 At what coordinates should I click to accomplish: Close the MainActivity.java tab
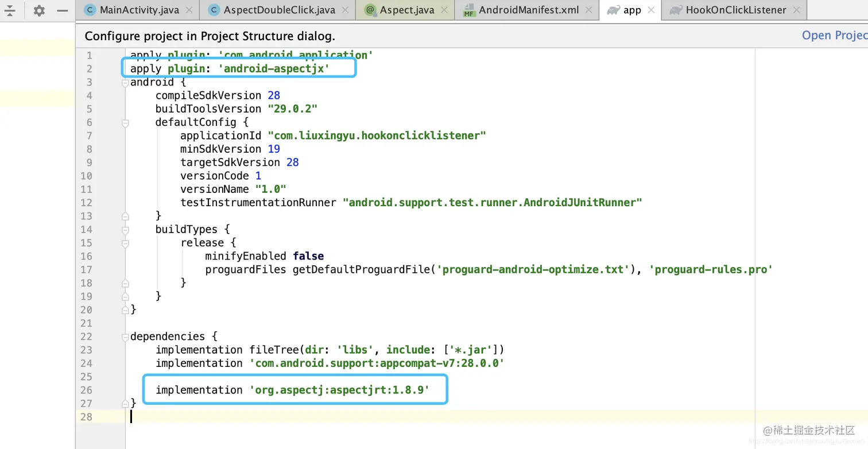(189, 10)
